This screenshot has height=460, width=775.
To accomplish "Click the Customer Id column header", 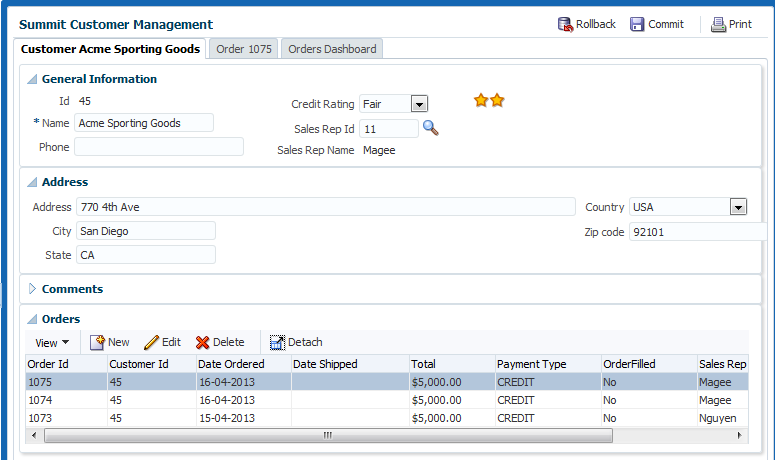I will click(152, 364).
